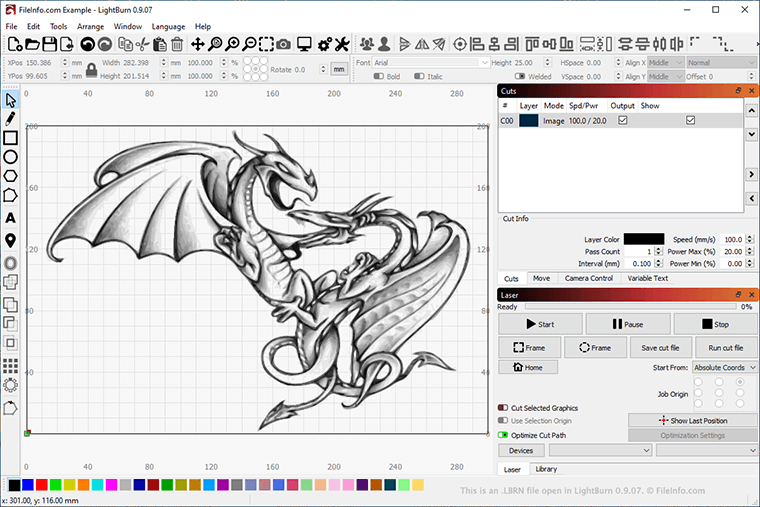Toggle the Optimize Cut Path switch
760x507 pixels.
pos(503,435)
